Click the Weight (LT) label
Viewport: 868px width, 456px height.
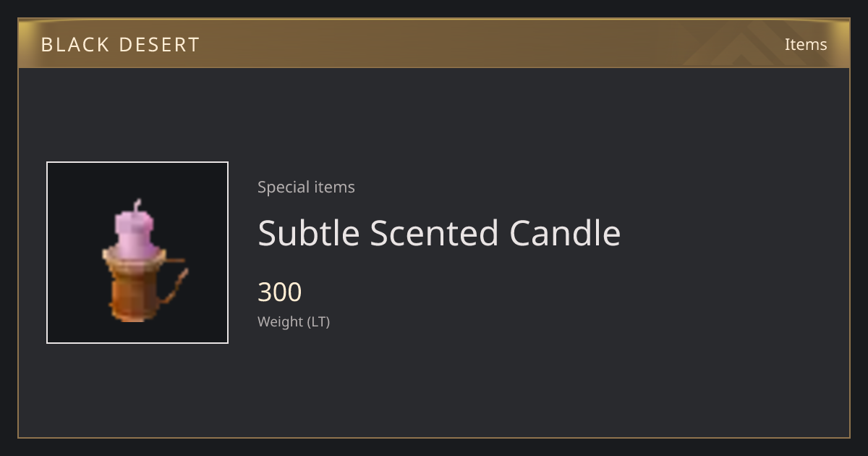[x=294, y=321]
